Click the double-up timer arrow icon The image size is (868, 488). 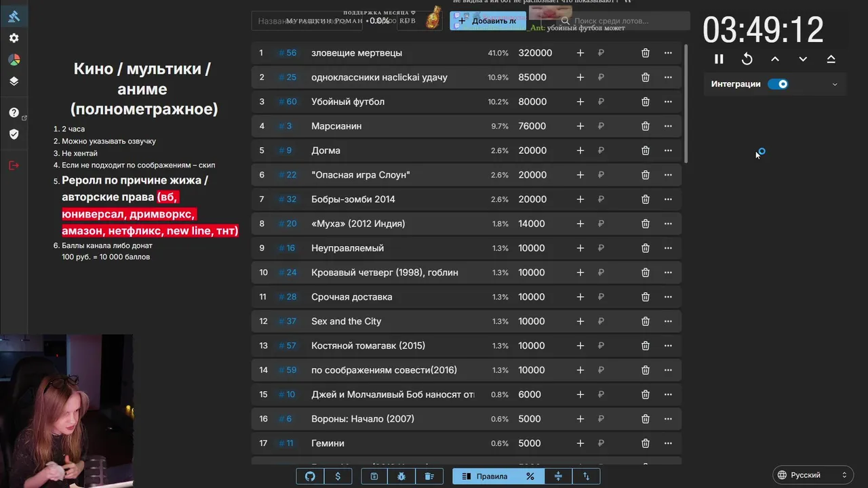tap(831, 59)
